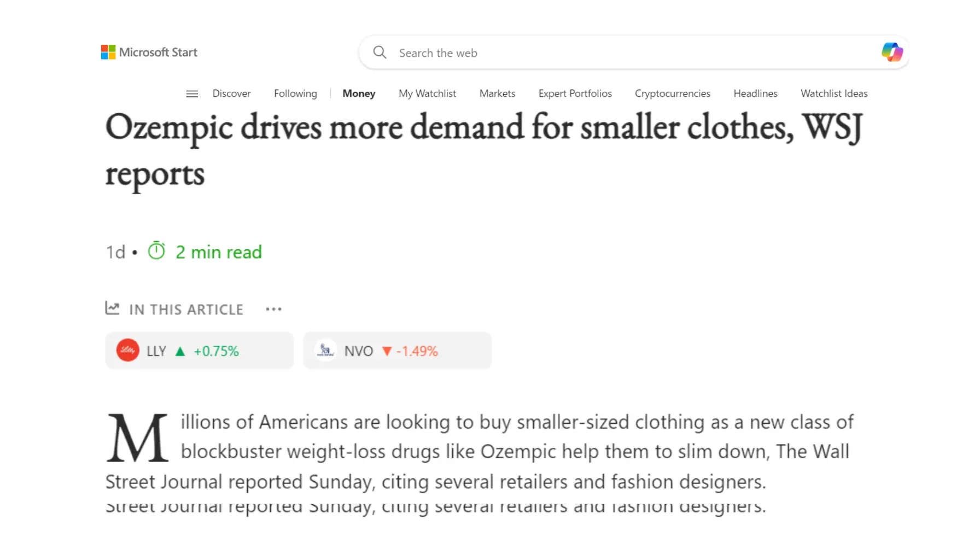Click the Microsoft Start text label

[x=158, y=52]
